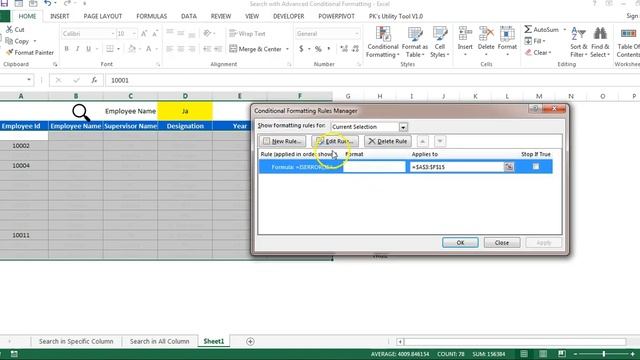Click the Copy command
This screenshot has width=640, height=360.
click(17, 41)
